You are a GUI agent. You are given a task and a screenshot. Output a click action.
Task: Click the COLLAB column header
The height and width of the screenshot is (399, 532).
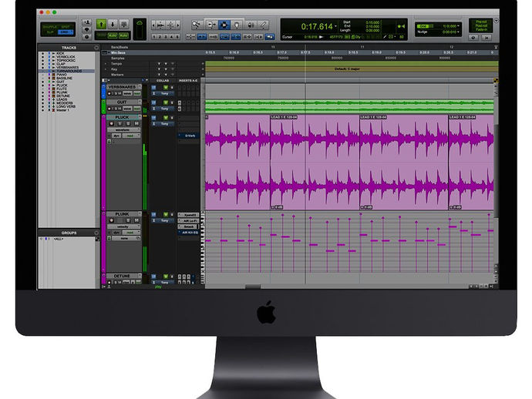[163, 81]
